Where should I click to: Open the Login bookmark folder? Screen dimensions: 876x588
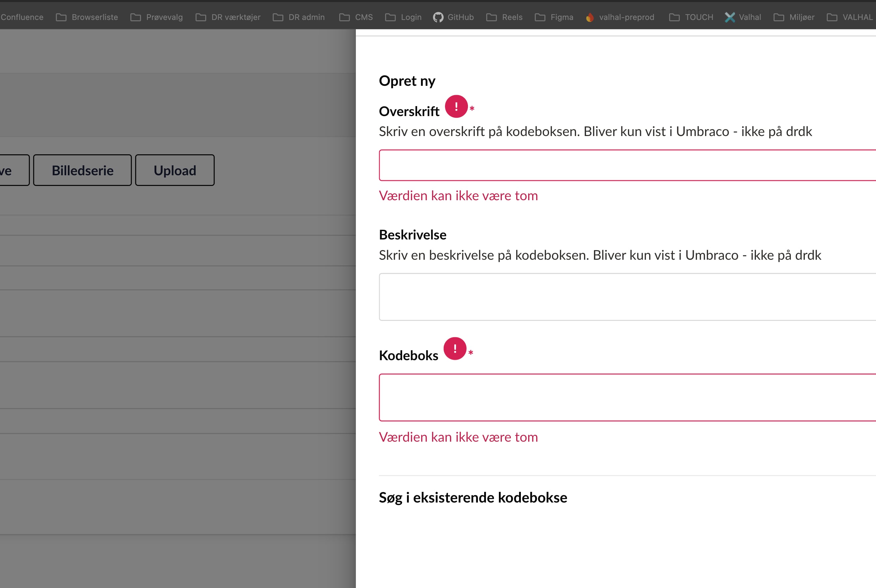click(403, 17)
